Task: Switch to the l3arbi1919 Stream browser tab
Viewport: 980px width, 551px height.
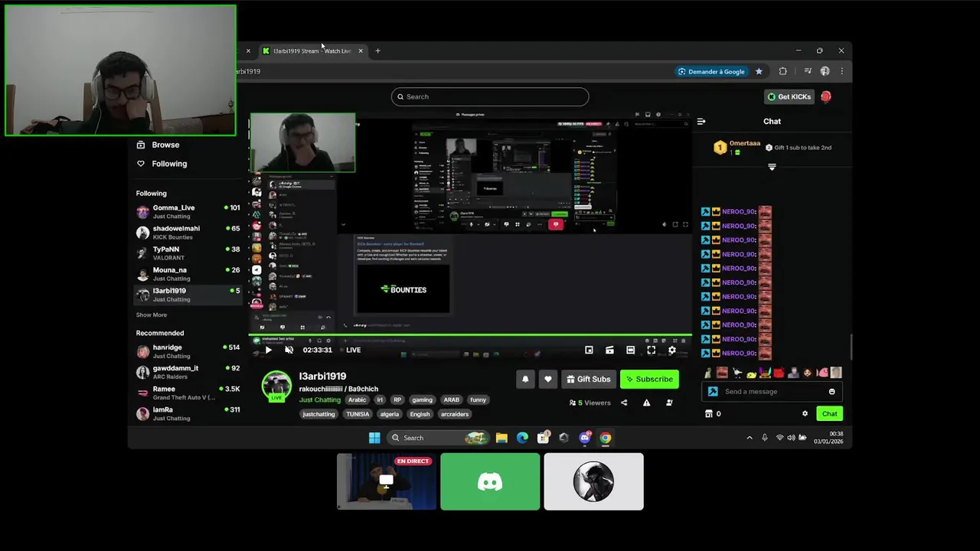Action: (312, 51)
